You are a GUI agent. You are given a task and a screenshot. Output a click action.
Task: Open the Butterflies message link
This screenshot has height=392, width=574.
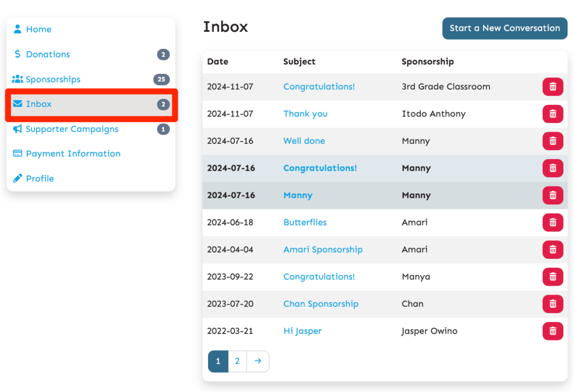click(x=305, y=222)
